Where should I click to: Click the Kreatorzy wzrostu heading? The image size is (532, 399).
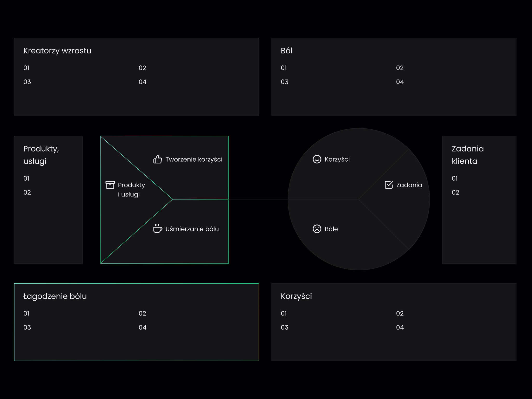57,51
